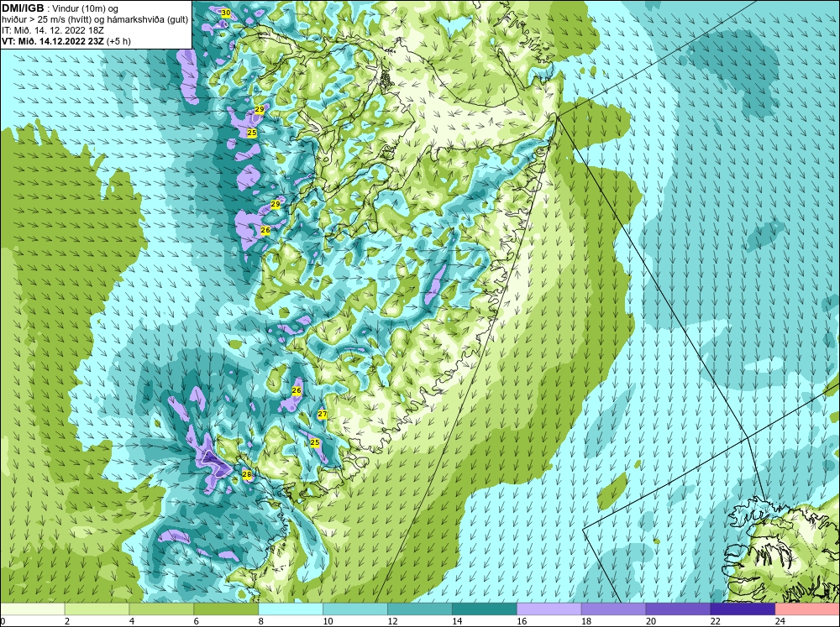
Task: Pick the purple 18–20 m/s legend swatch
Action: click(613, 609)
